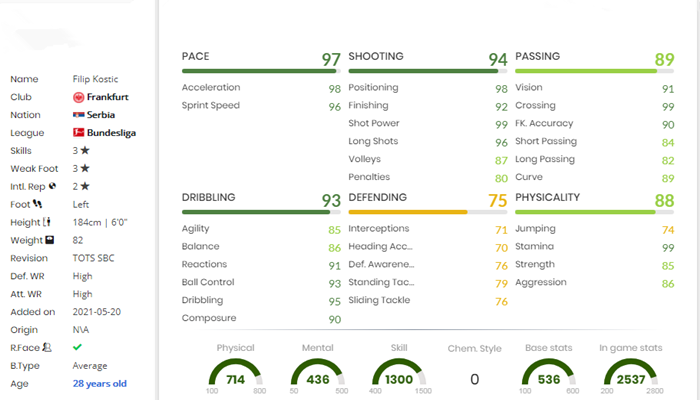Click the Serbia flag icon
700x400 pixels.
click(x=78, y=115)
